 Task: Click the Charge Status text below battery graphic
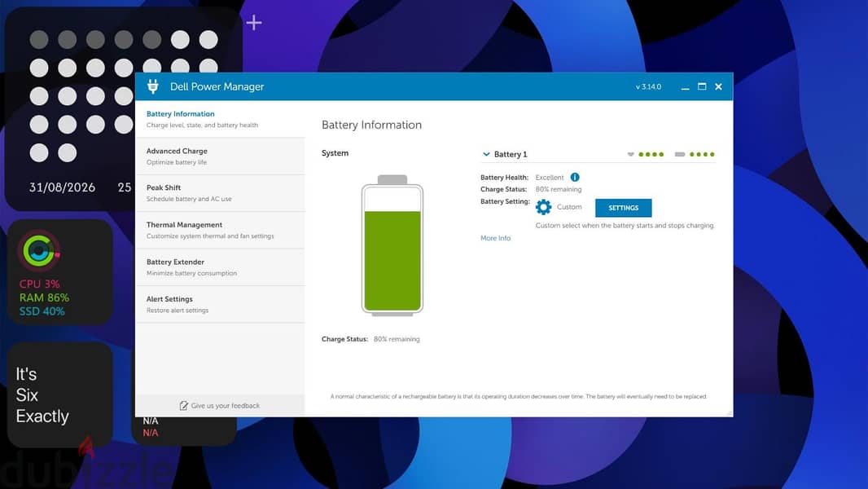point(370,339)
